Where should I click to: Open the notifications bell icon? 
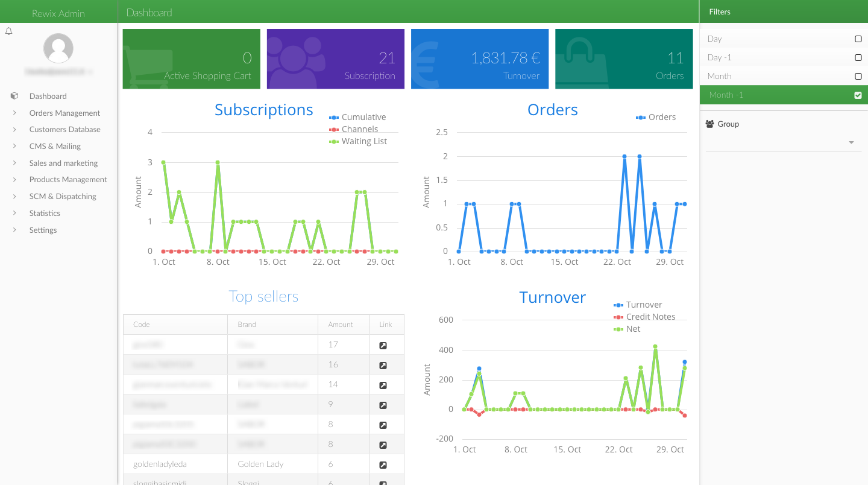[x=8, y=31]
